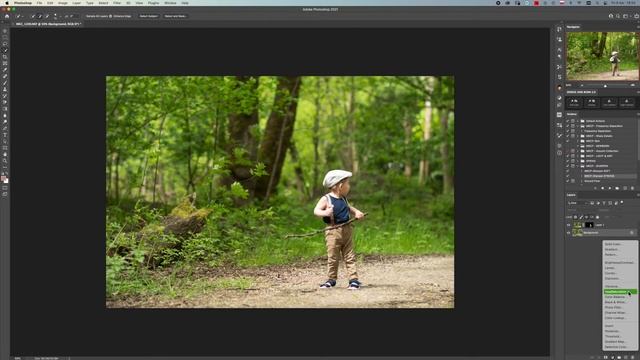This screenshot has height=360, width=640.
Task: Open the brush picker dropdown in options bar
Action: [60, 16]
